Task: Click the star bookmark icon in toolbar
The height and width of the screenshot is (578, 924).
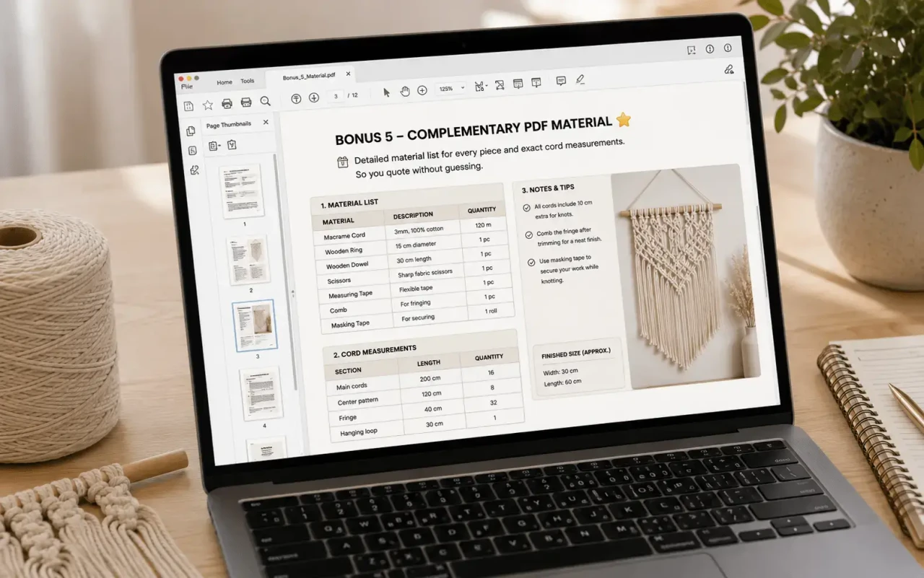Action: tap(207, 105)
